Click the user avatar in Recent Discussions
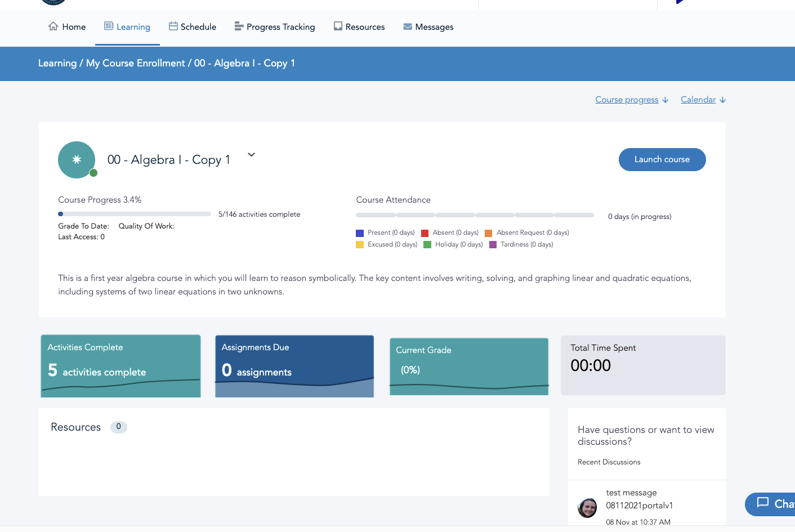The height and width of the screenshot is (532, 795). pos(587,507)
